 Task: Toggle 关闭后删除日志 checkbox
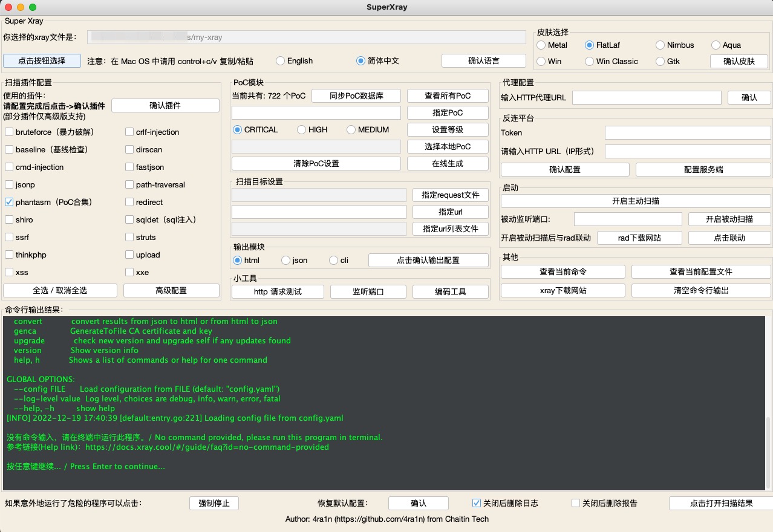click(477, 503)
